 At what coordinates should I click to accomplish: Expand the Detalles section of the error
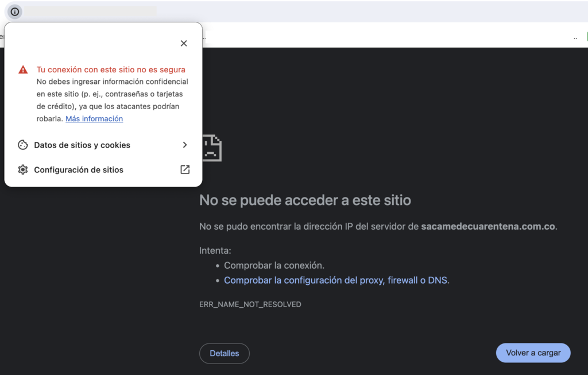point(224,353)
